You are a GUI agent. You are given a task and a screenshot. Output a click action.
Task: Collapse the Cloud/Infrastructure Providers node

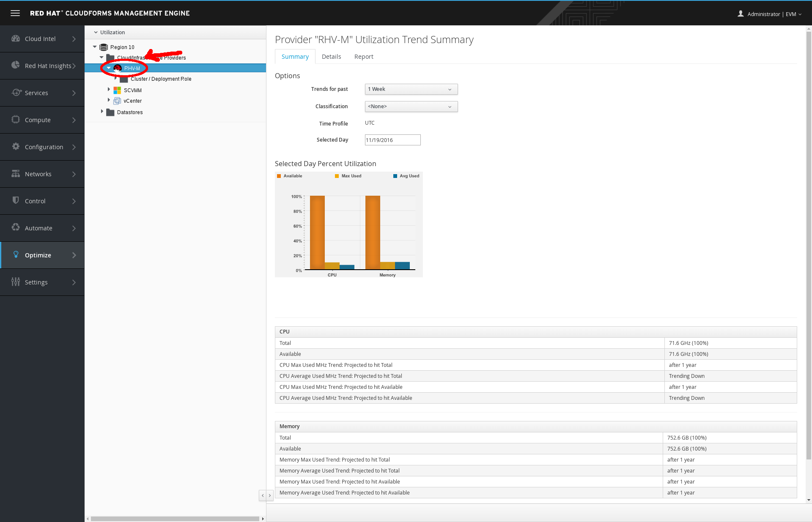pyautogui.click(x=101, y=57)
